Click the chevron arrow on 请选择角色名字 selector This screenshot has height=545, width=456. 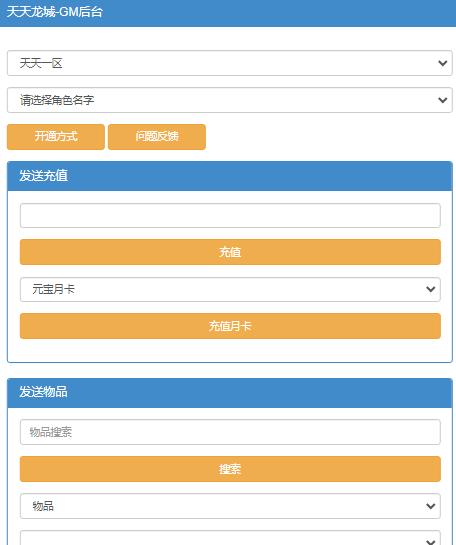[x=442, y=100]
